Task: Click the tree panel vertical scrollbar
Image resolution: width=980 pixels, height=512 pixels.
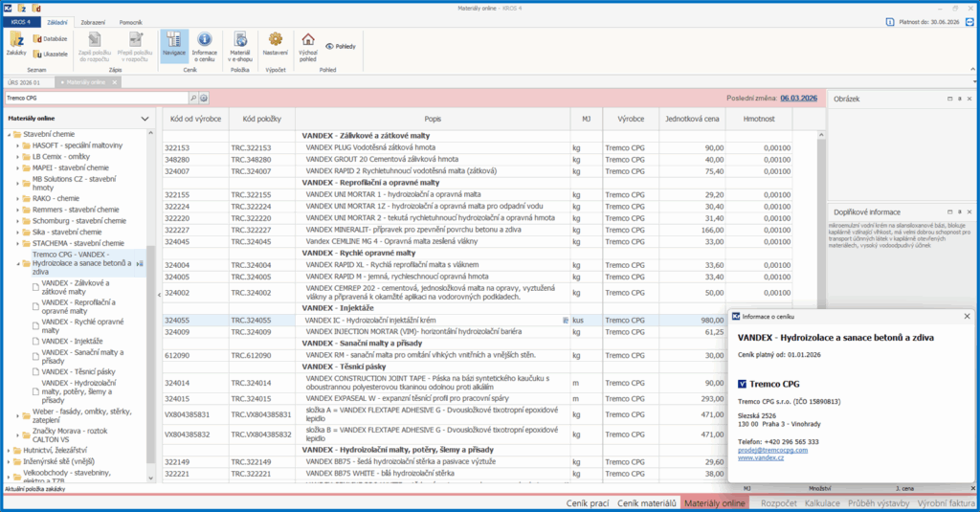Action: pos(150,287)
